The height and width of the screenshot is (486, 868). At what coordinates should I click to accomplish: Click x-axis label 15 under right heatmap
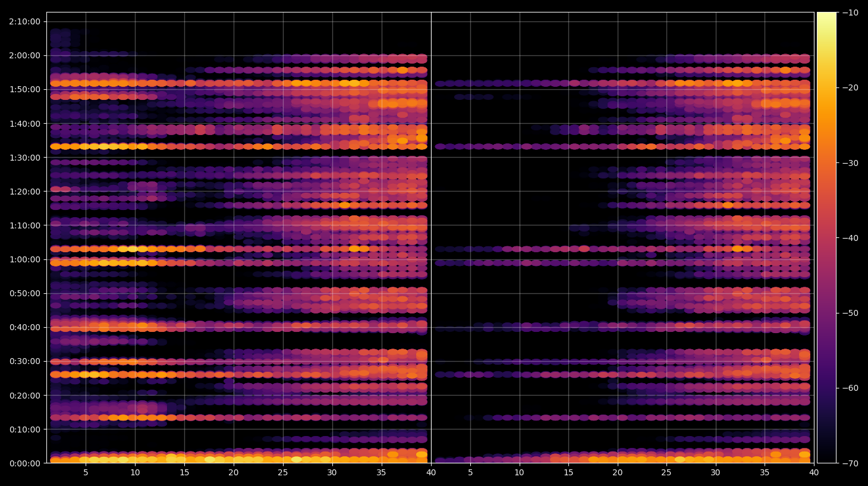568,473
